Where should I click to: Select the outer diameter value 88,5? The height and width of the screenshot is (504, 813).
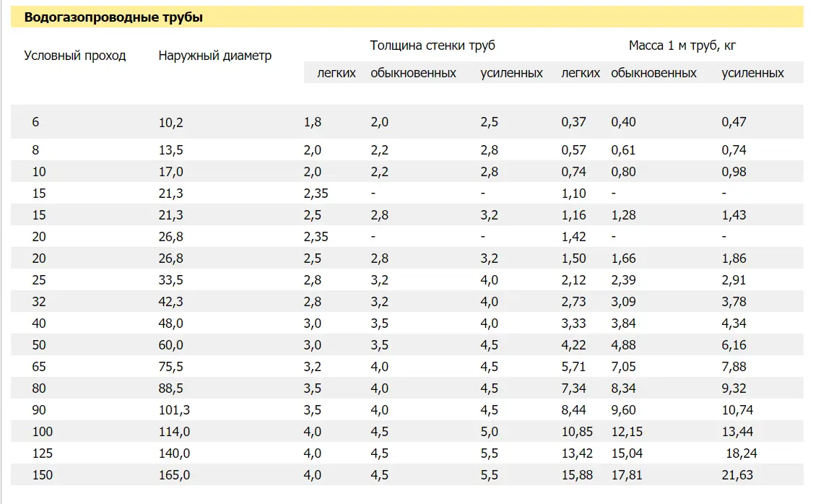coord(171,388)
